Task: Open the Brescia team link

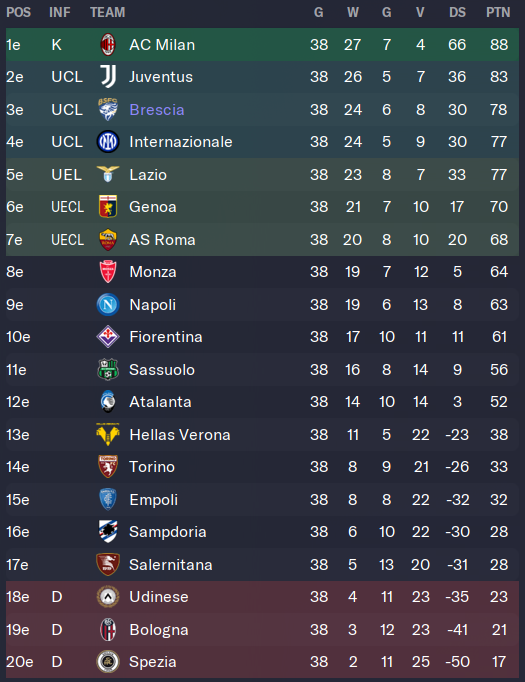Action: pyautogui.click(x=157, y=110)
